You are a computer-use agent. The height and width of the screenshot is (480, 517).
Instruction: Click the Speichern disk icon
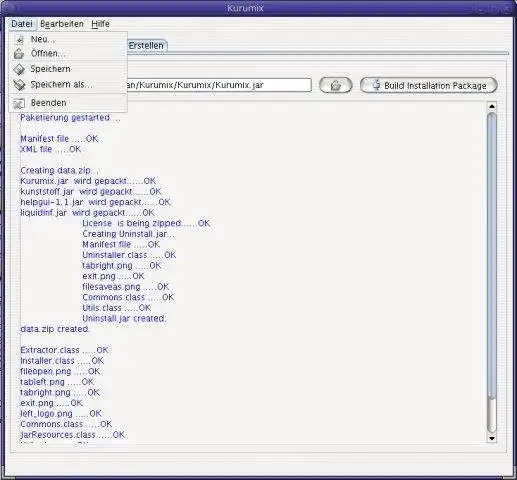[19, 69]
